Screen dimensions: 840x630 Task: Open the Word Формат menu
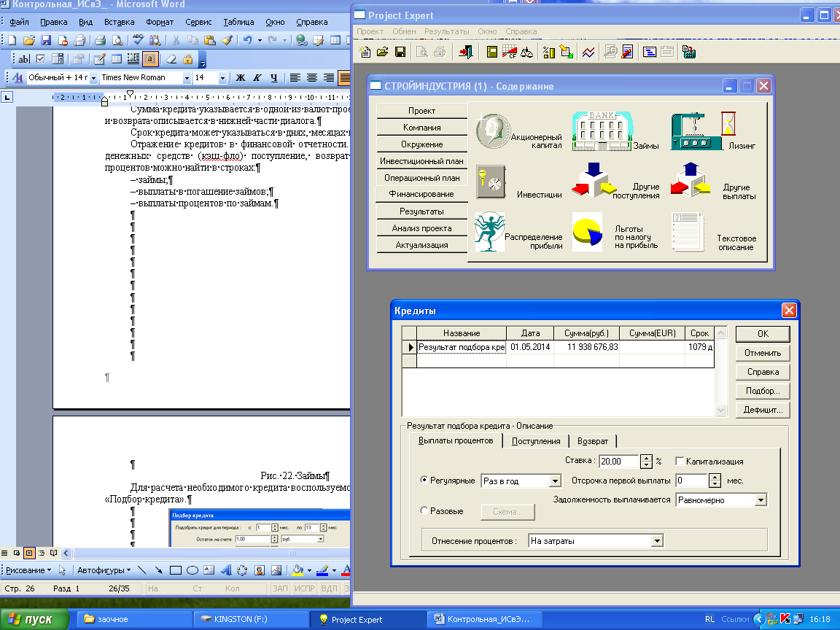[x=160, y=22]
